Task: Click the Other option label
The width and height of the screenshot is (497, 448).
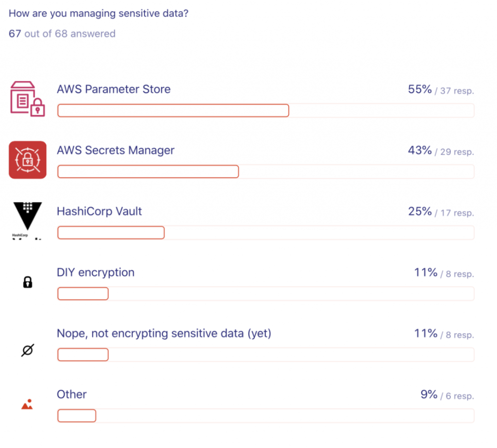Action: 72,395
